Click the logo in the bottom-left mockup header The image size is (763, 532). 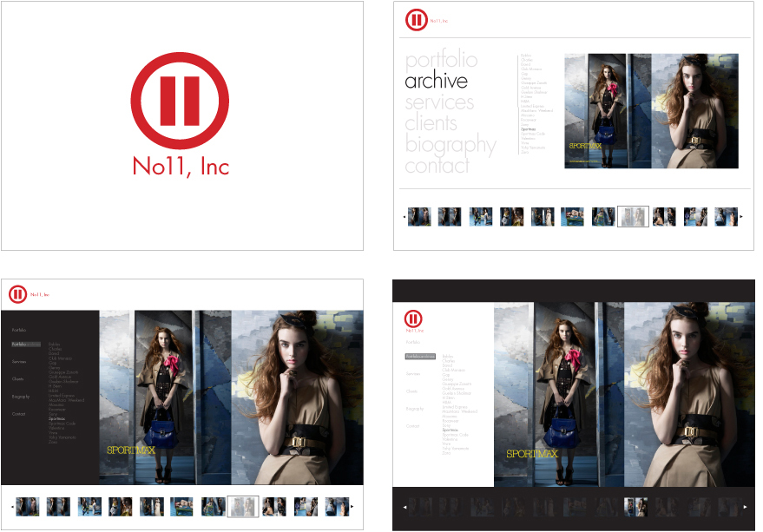(18, 294)
